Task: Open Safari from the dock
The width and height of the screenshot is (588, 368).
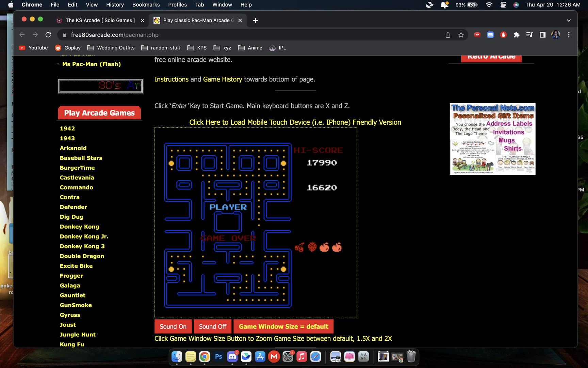Action: point(315,357)
